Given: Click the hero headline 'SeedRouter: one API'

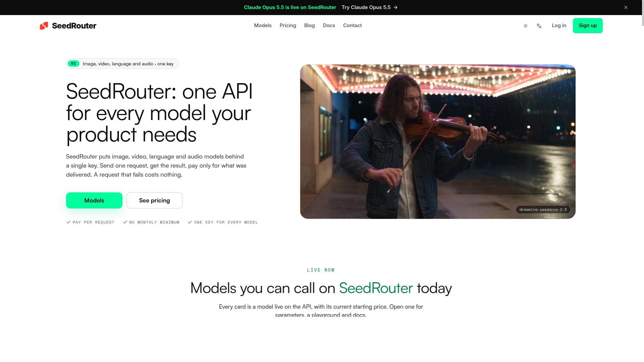Looking at the screenshot, I should coord(159,91).
